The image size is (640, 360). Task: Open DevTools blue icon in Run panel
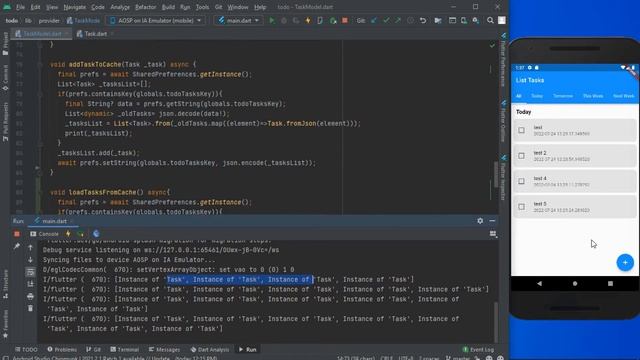96,234
